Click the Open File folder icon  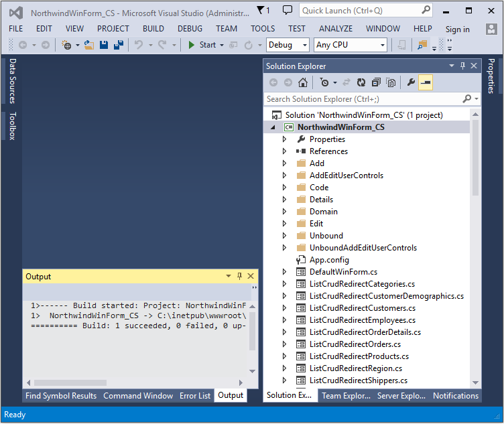point(89,45)
